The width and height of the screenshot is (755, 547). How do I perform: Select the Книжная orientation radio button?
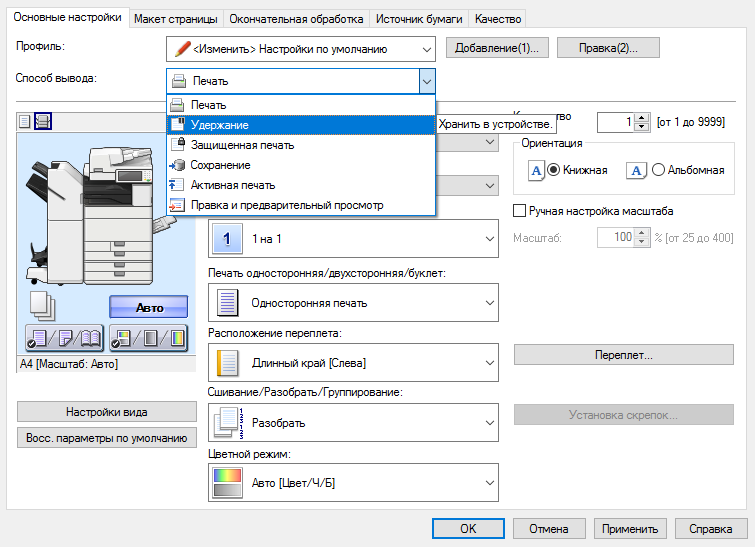pos(554,170)
